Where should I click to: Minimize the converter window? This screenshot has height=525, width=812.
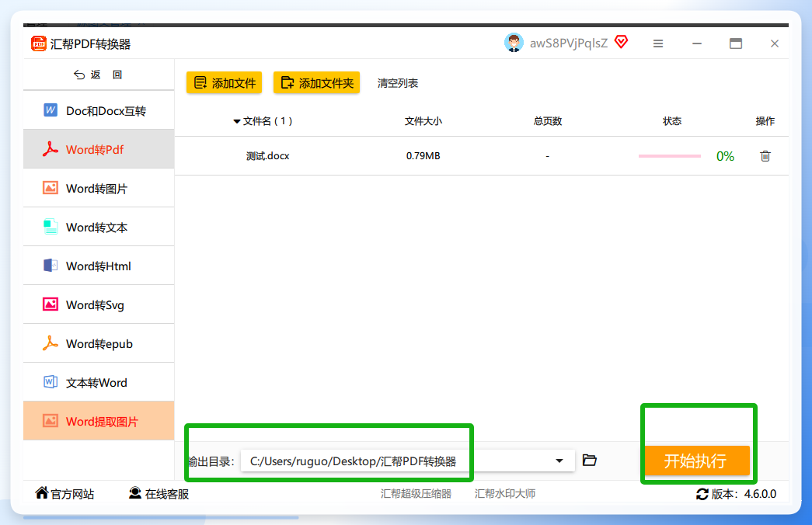696,43
